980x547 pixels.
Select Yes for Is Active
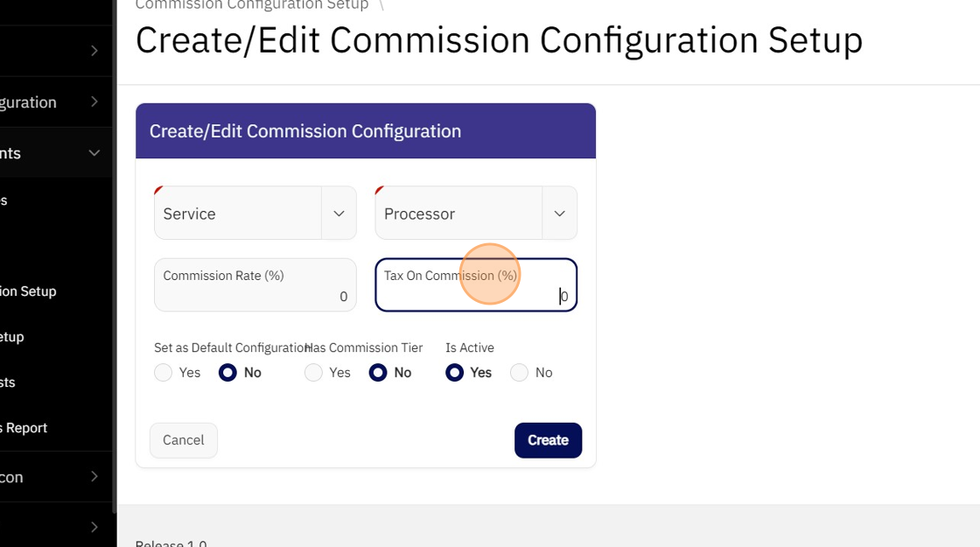(454, 373)
